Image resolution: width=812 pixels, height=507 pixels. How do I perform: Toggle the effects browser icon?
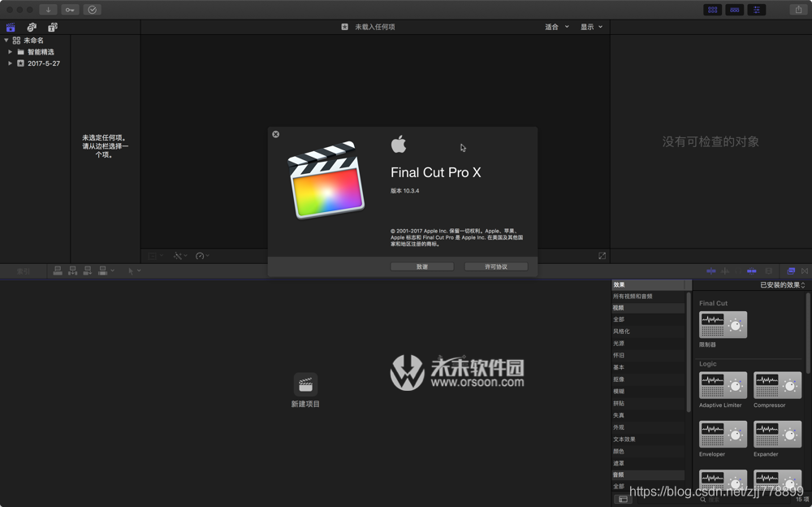pos(791,271)
